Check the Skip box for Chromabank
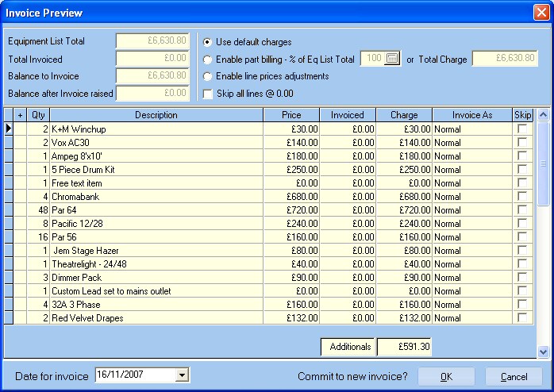 (522, 196)
